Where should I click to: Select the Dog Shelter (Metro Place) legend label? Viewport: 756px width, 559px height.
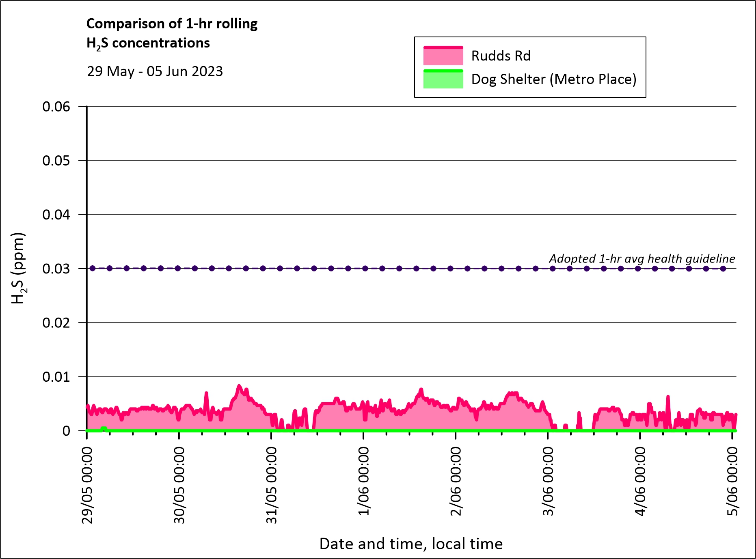click(x=553, y=79)
